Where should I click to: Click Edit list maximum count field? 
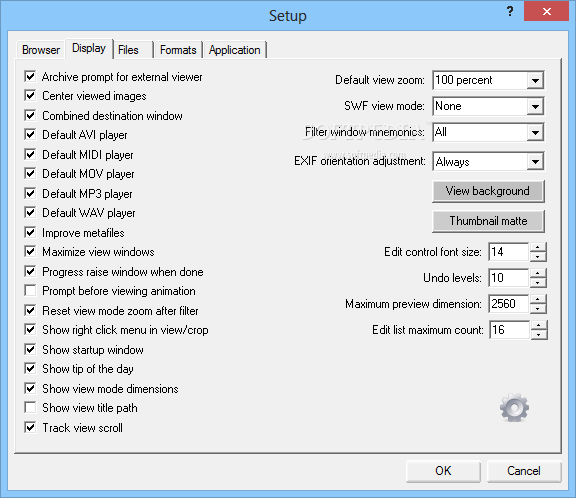coord(510,330)
